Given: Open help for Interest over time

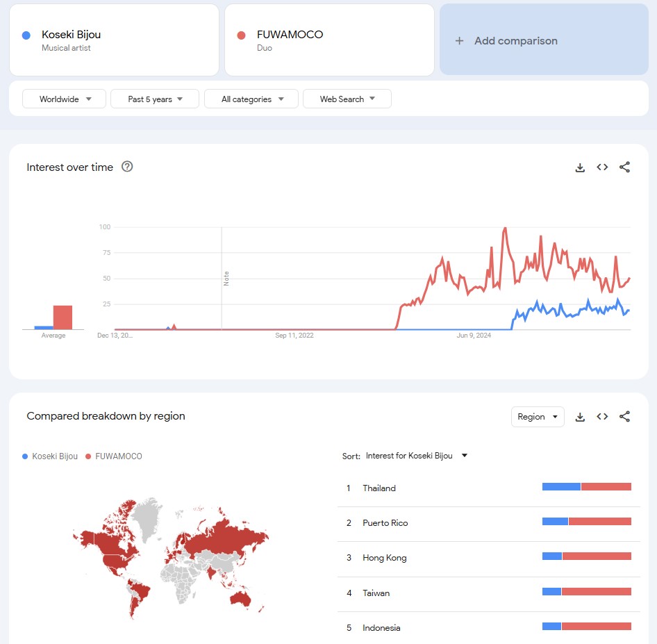Looking at the screenshot, I should coord(127,167).
